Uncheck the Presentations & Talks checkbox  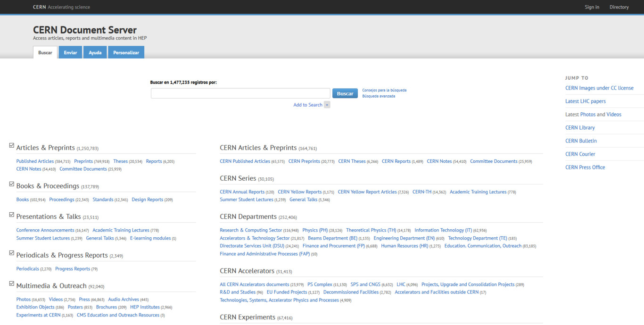point(12,215)
